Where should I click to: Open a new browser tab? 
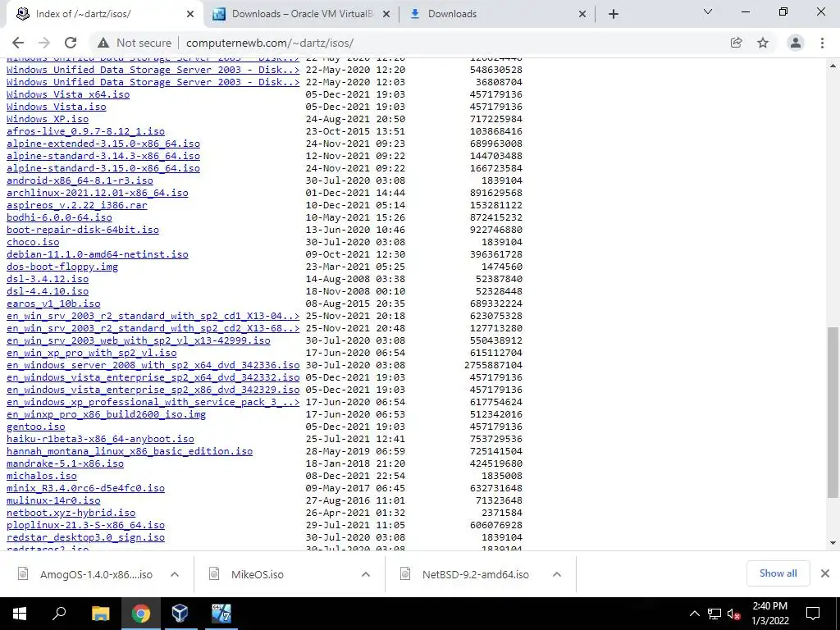614,14
